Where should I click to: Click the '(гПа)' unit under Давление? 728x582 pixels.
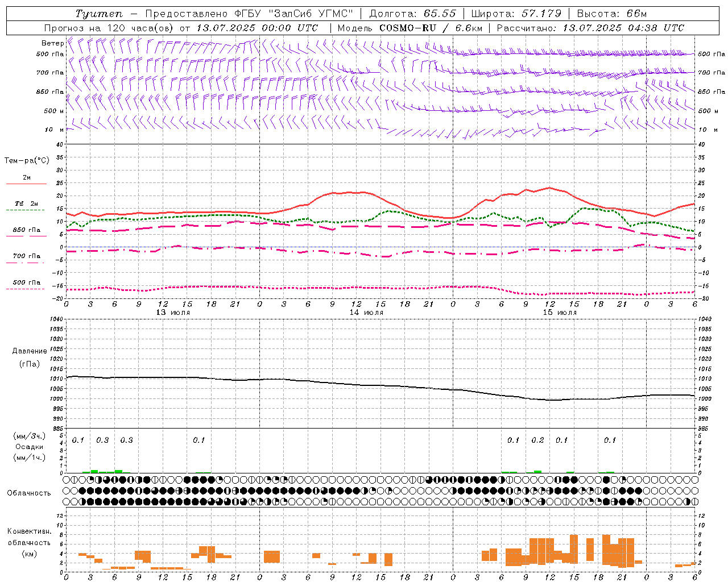pyautogui.click(x=30, y=364)
